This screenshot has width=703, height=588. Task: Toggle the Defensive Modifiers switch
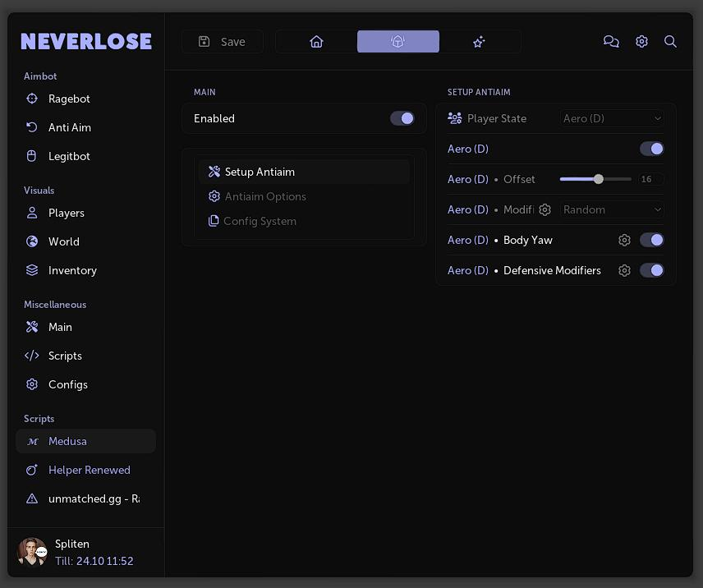click(x=651, y=270)
